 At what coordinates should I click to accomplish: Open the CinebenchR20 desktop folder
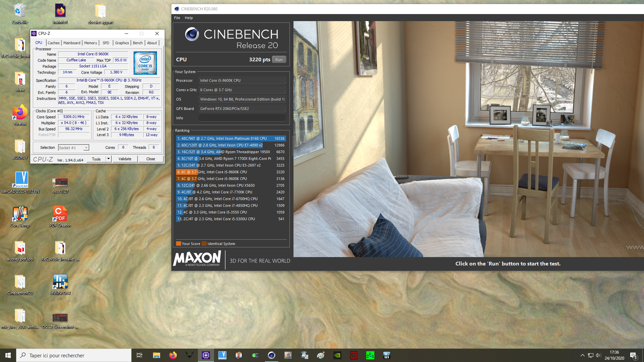tap(20, 284)
